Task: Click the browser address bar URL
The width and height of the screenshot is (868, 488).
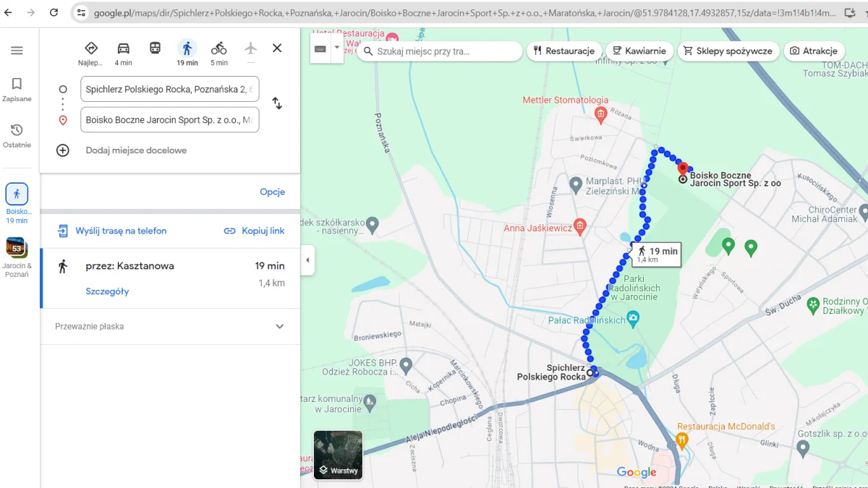Action: click(464, 13)
